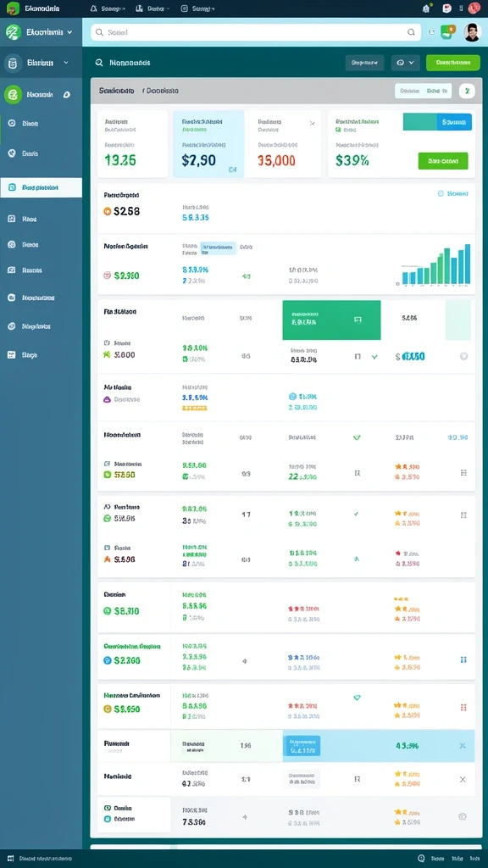
Task: Toggle the small checkbox beside $.800 check mark
Action: [358, 357]
